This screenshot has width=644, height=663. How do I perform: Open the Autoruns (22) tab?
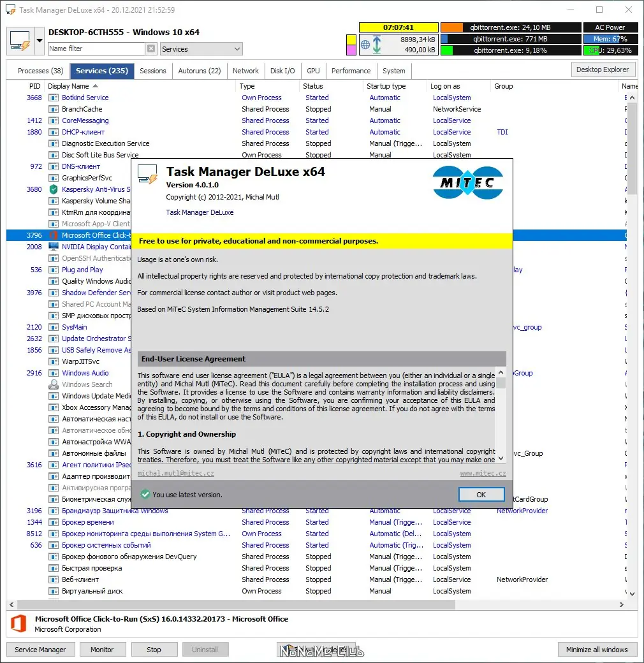[x=200, y=71]
